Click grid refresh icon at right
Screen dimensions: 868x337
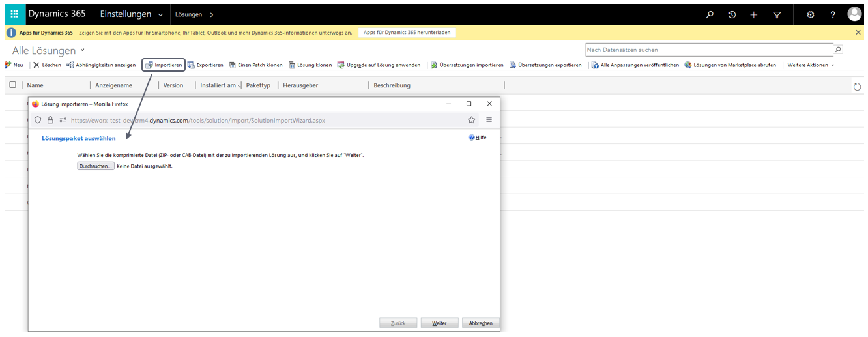click(x=857, y=87)
